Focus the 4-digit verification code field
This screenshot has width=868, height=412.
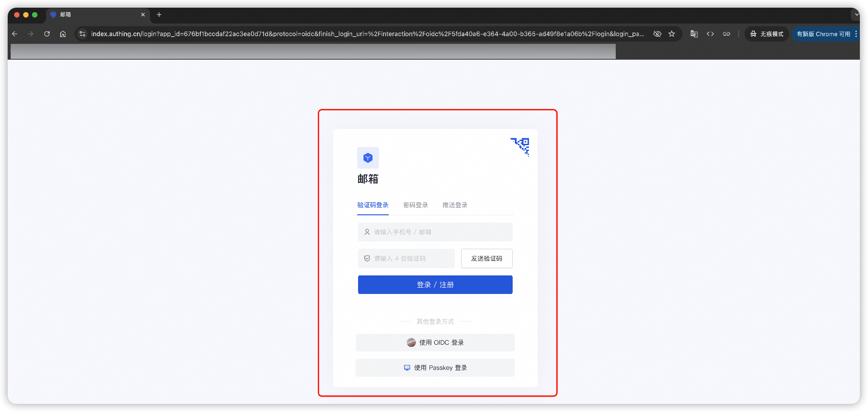point(406,258)
